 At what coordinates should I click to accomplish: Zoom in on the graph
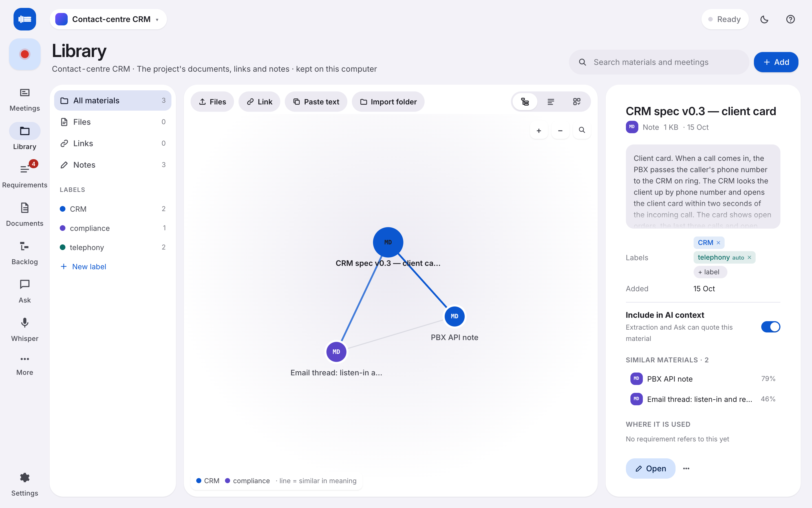click(539, 130)
